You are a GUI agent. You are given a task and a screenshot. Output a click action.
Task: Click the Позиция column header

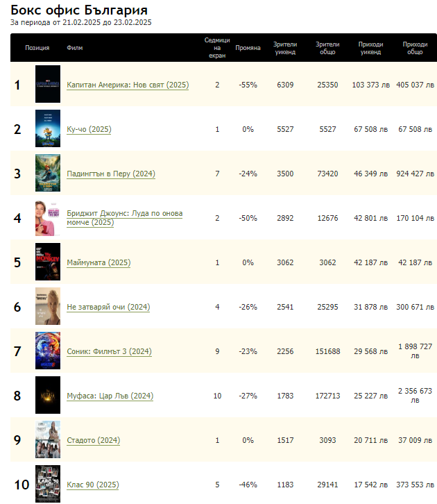point(37,48)
